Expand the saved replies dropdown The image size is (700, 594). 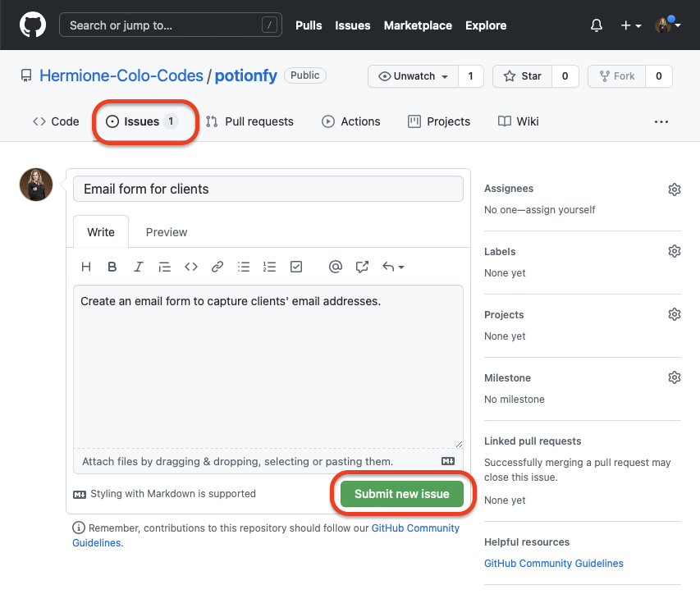pyautogui.click(x=393, y=267)
